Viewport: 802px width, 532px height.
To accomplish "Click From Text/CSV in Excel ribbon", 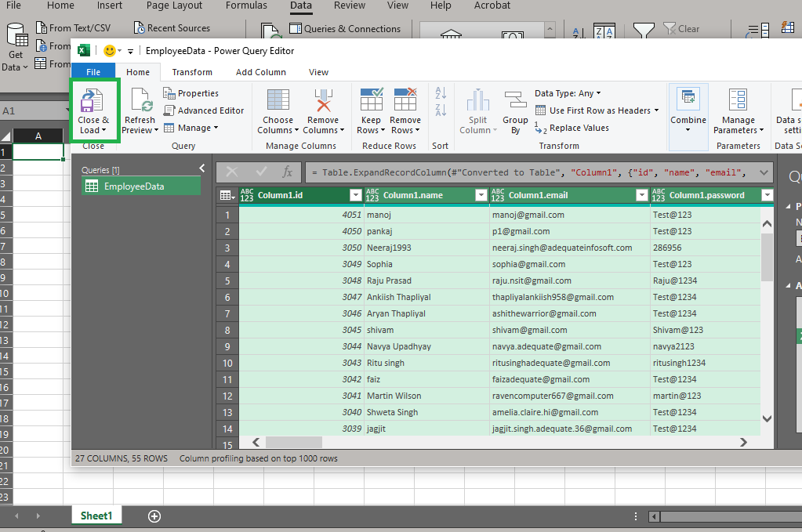I will (73, 28).
